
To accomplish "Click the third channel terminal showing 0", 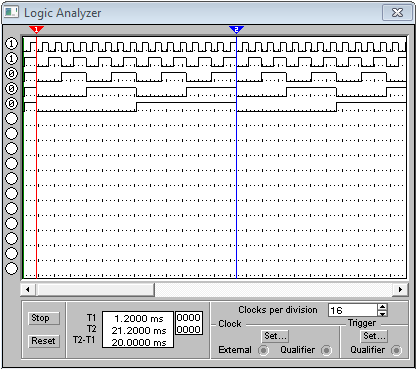I will tap(12, 73).
